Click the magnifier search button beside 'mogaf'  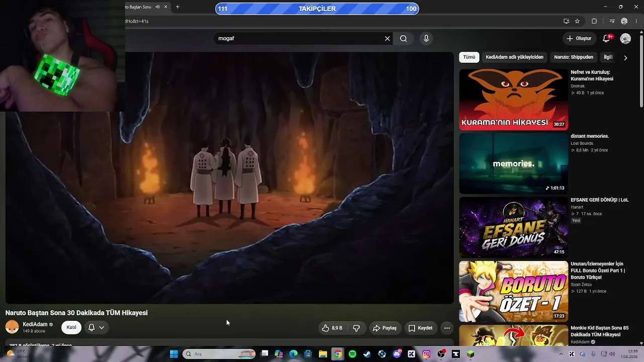coord(404,39)
